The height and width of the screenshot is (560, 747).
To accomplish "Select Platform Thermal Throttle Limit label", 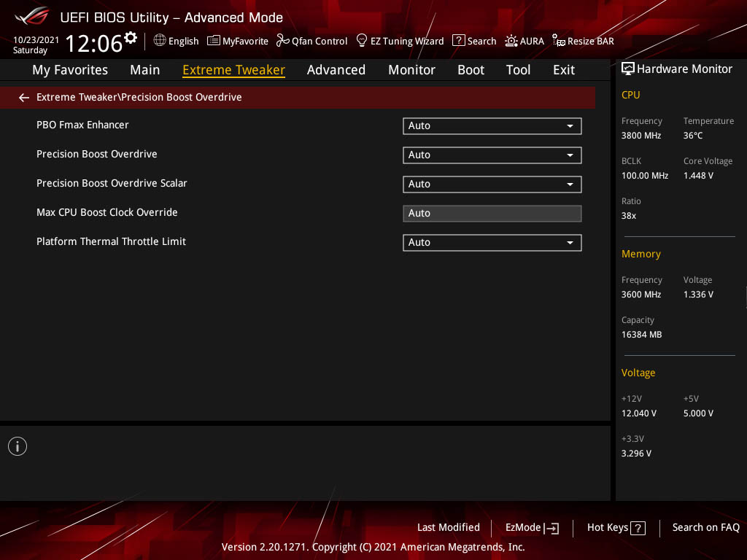I will (111, 241).
